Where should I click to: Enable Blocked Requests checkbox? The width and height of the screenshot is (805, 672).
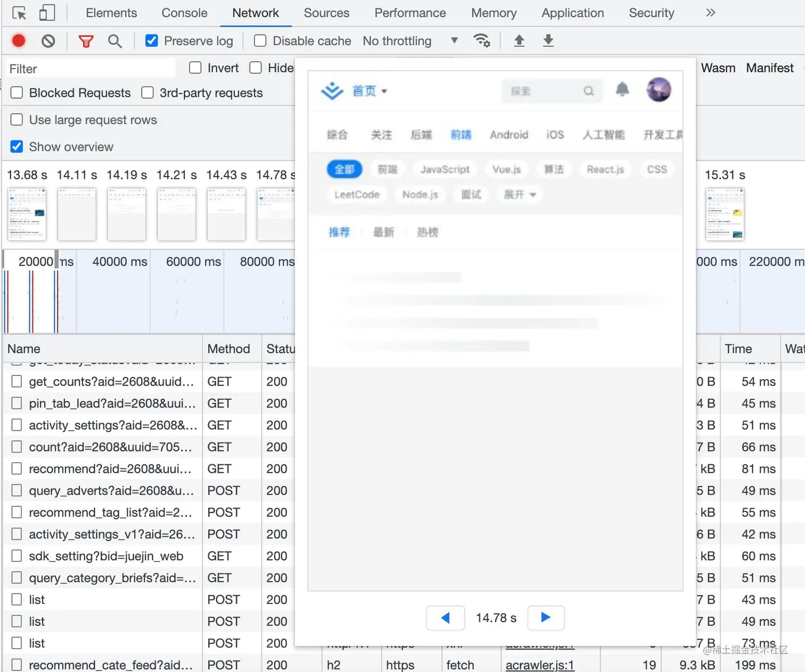17,93
